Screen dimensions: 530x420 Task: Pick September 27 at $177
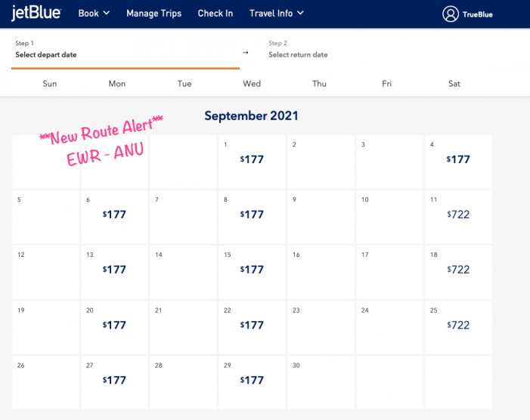pos(114,380)
